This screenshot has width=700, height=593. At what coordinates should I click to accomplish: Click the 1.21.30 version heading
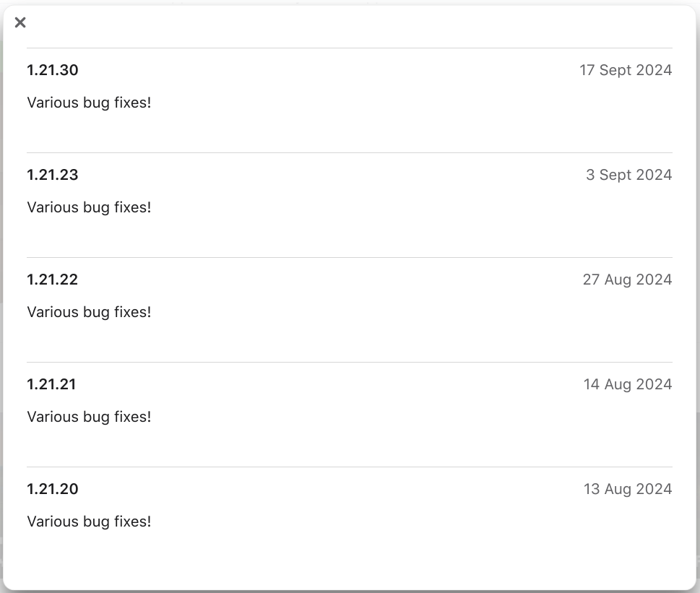point(53,70)
